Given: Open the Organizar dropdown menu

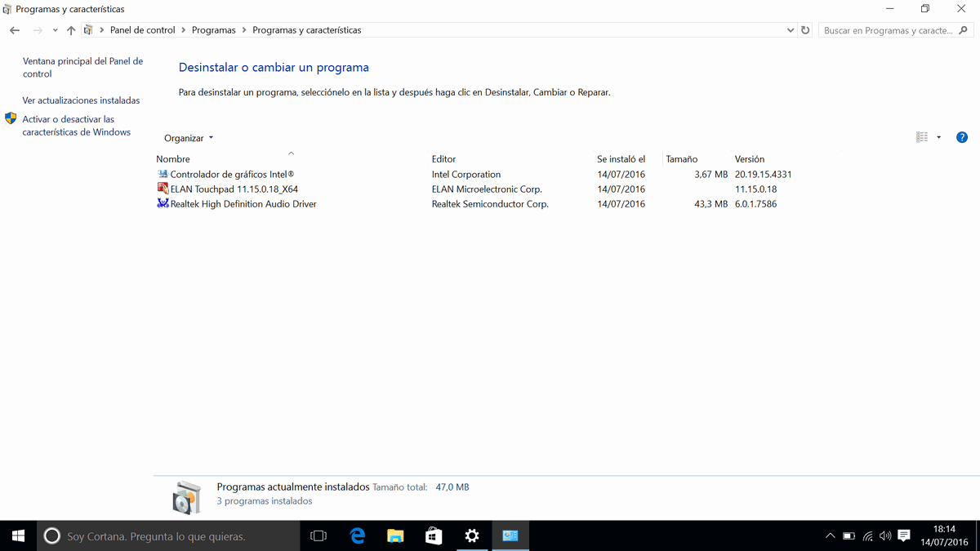Looking at the screenshot, I should click(188, 138).
